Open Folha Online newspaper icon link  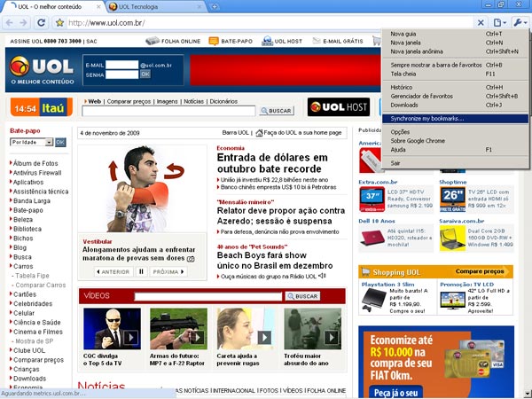(153, 41)
